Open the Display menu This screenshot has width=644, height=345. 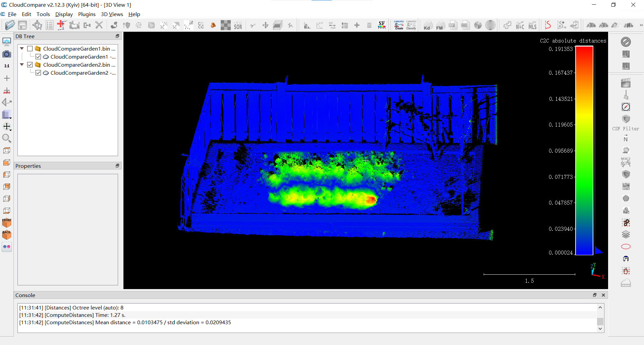(x=64, y=14)
